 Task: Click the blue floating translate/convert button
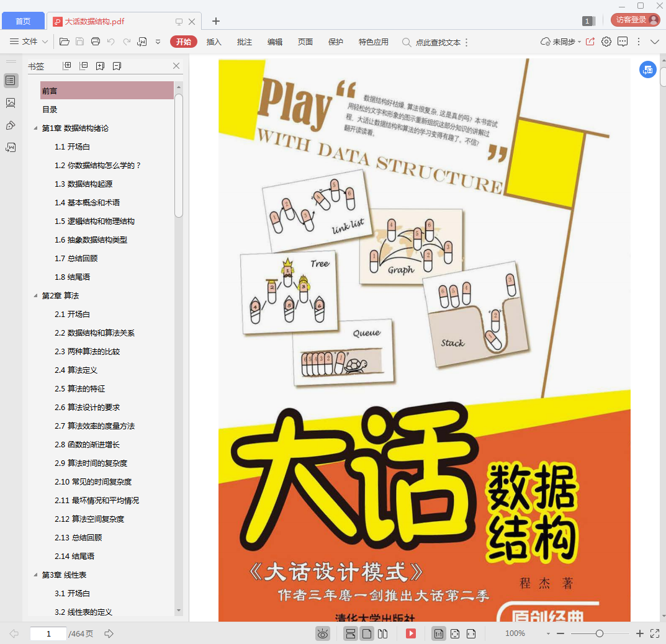(648, 69)
